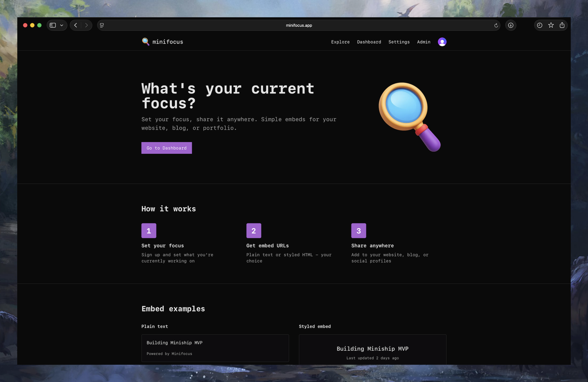Screen dimensions: 588x382
Task: Go to Settings in the navigation
Action: pos(399,42)
